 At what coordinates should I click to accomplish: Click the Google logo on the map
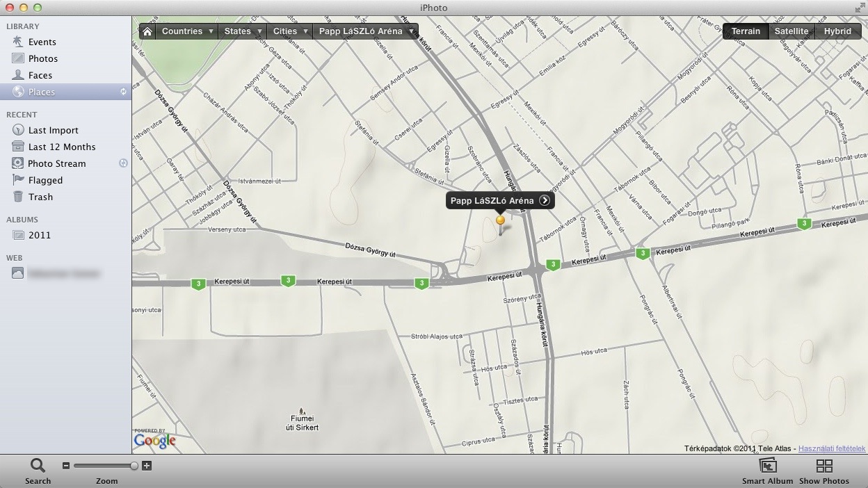click(154, 440)
